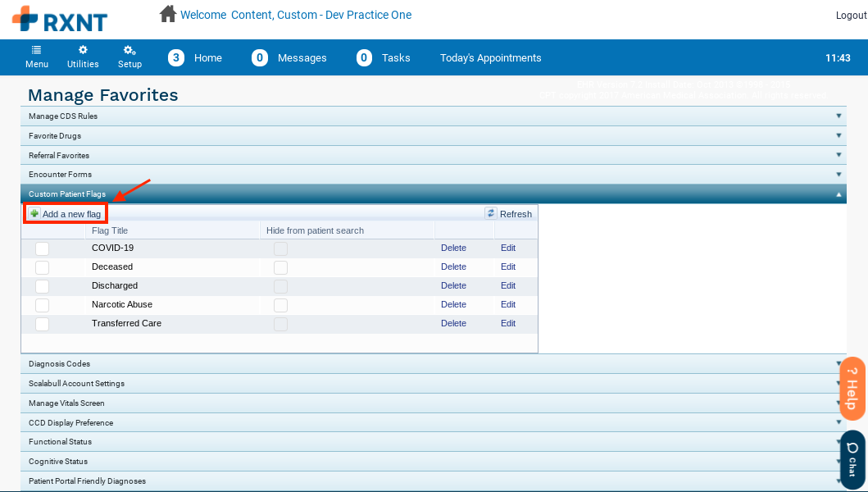The height and width of the screenshot is (492, 868).
Task: Toggle Hide from patient search for Narcotic Abuse
Action: [281, 305]
